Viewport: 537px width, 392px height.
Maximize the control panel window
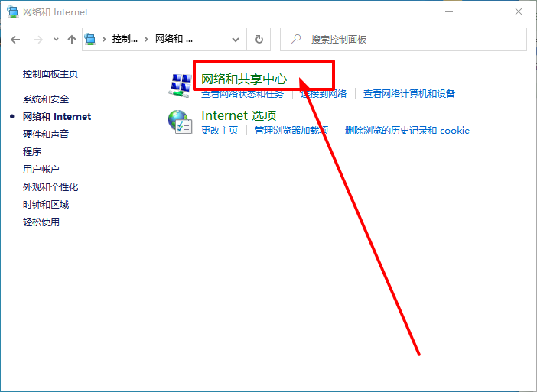pos(483,11)
